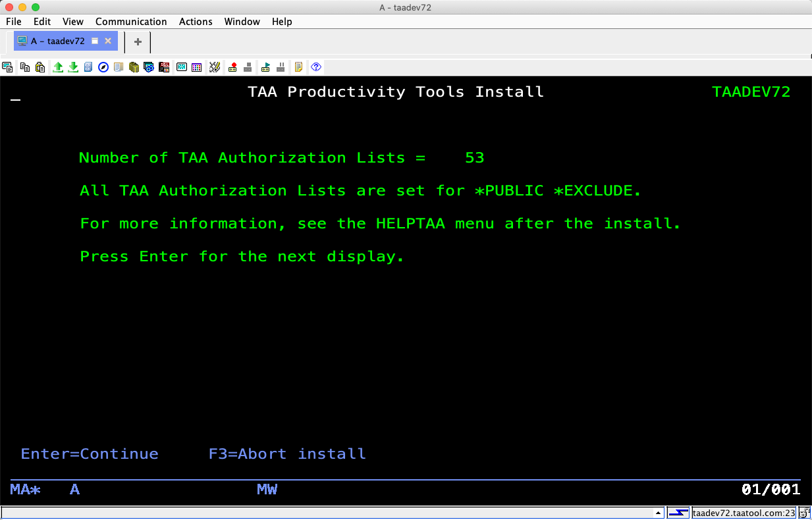Click the cursor input position at top left
The image size is (812, 520).
click(15, 99)
